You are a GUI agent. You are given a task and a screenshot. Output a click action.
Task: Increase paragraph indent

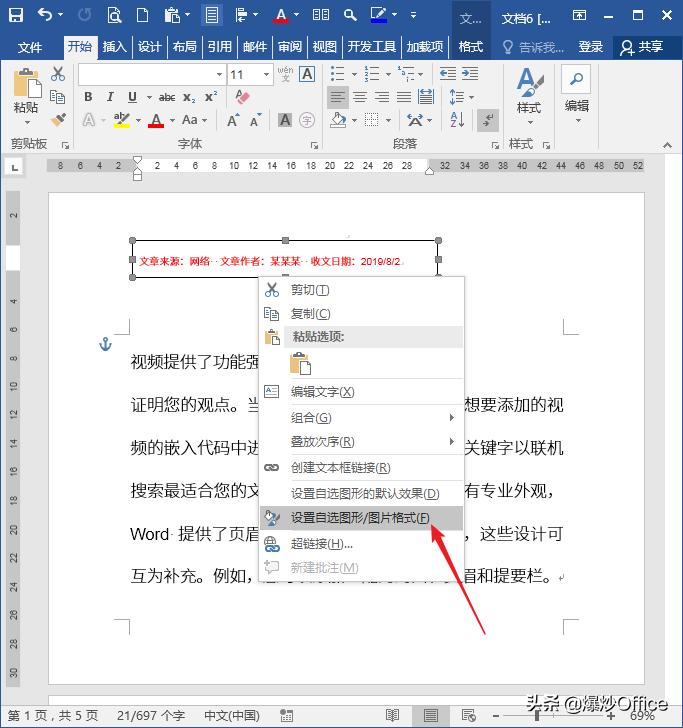[x=470, y=73]
